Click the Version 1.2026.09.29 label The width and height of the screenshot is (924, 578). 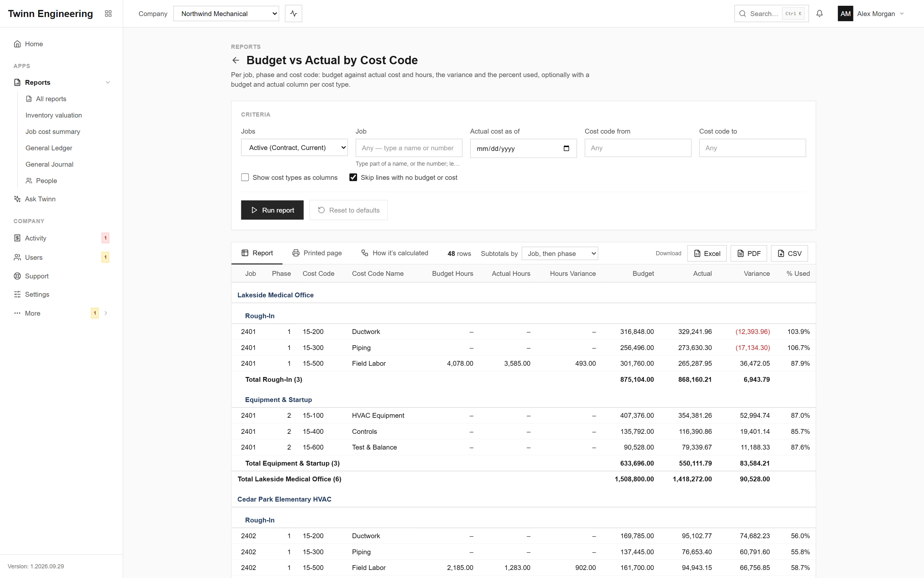[36, 566]
